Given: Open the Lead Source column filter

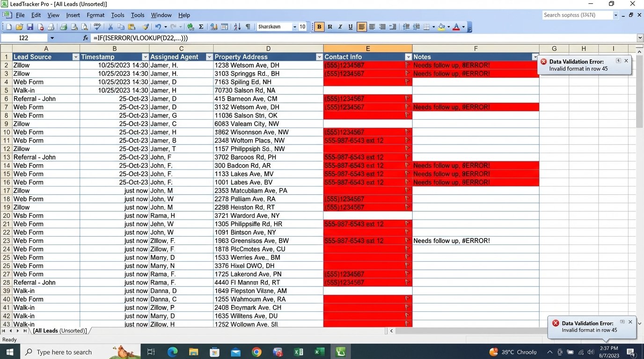Looking at the screenshot, I should (76, 57).
